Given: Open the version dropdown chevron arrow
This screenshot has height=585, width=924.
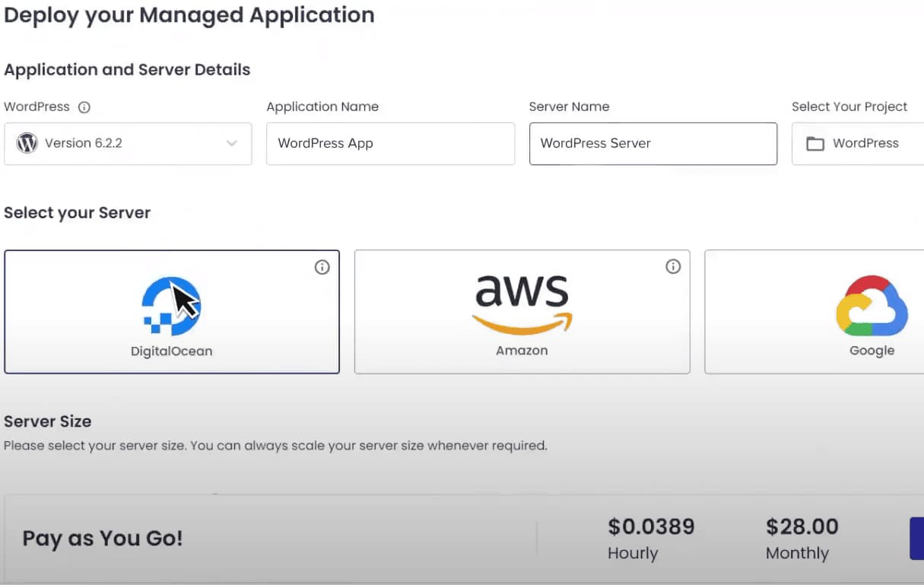Looking at the screenshot, I should (x=233, y=144).
